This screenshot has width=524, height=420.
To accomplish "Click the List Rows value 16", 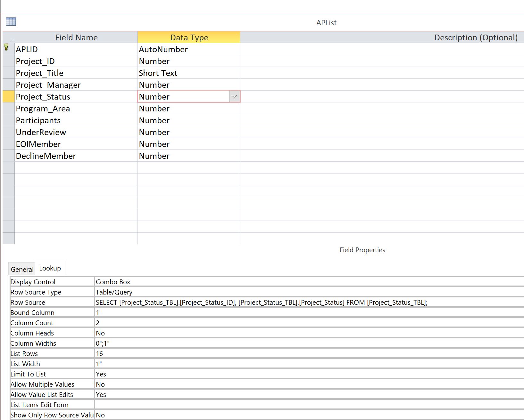I will (x=99, y=354).
